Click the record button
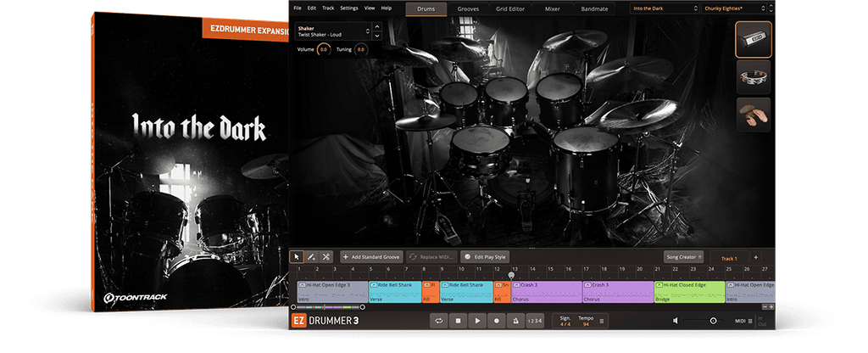 point(497,320)
